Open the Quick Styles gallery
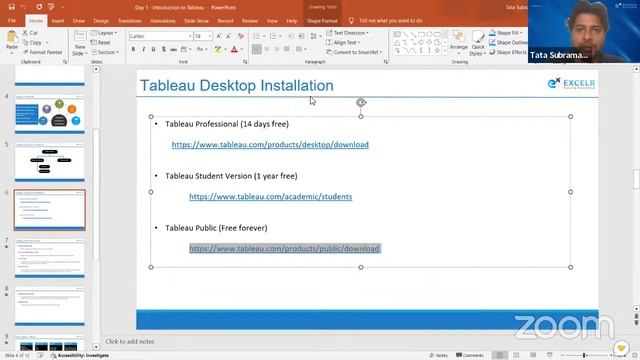This screenshot has width=640, height=360. point(477,43)
